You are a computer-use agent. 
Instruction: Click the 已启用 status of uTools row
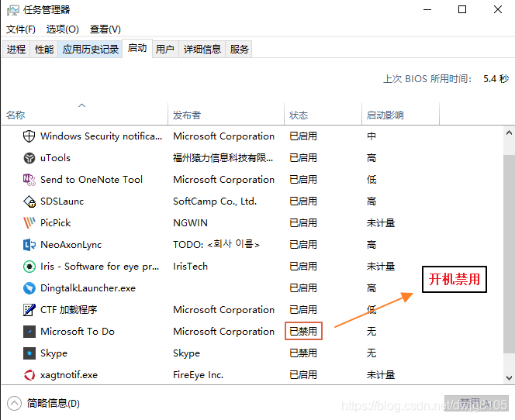pos(303,158)
